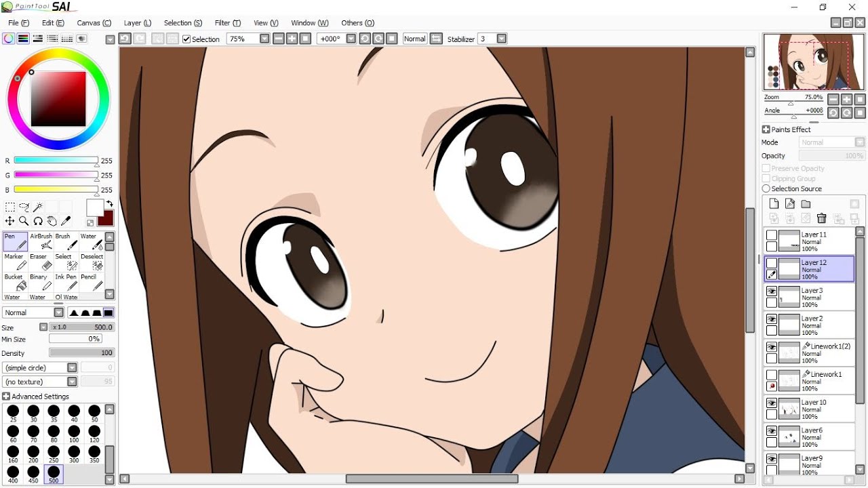Toggle the Selection checkbox in toolbar
This screenshot has width=868, height=488.
coord(186,39)
